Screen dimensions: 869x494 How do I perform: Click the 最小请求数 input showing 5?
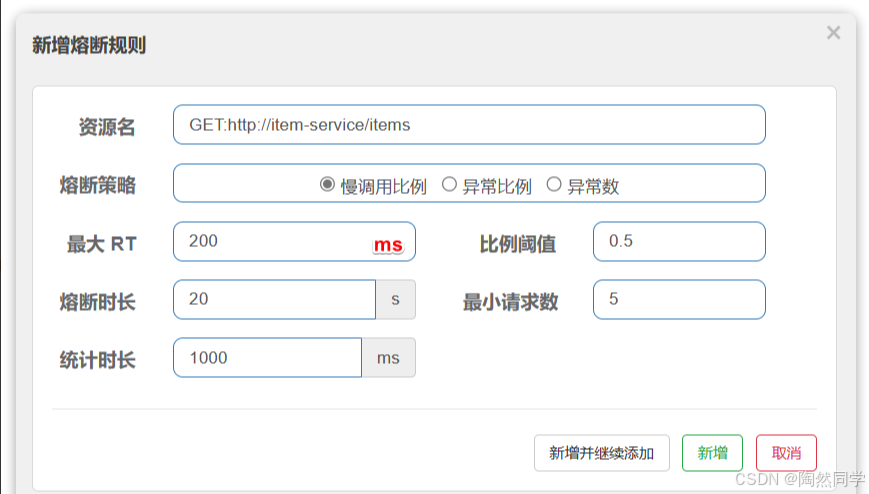coord(679,299)
